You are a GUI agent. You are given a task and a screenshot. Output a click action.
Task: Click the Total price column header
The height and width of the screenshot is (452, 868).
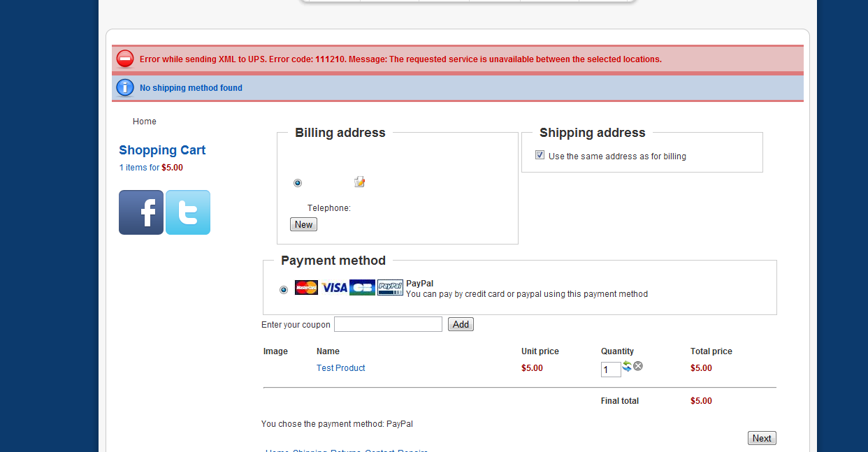click(711, 351)
